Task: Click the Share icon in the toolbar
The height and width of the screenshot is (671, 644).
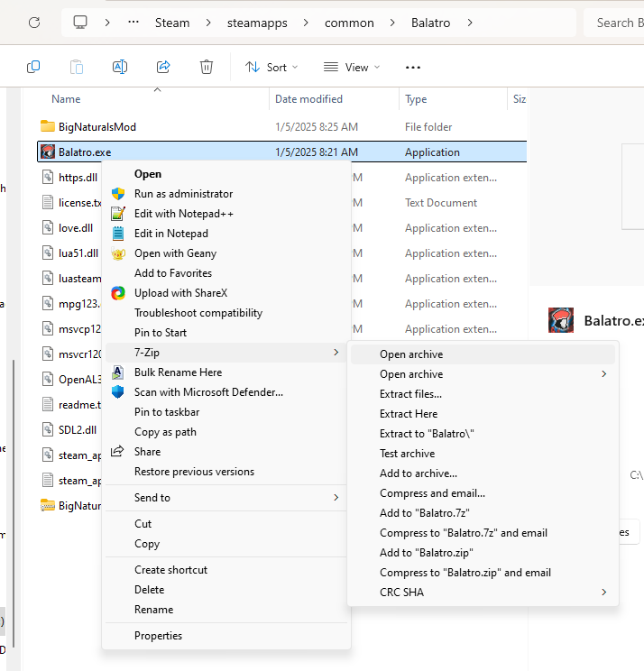Action: click(x=163, y=67)
